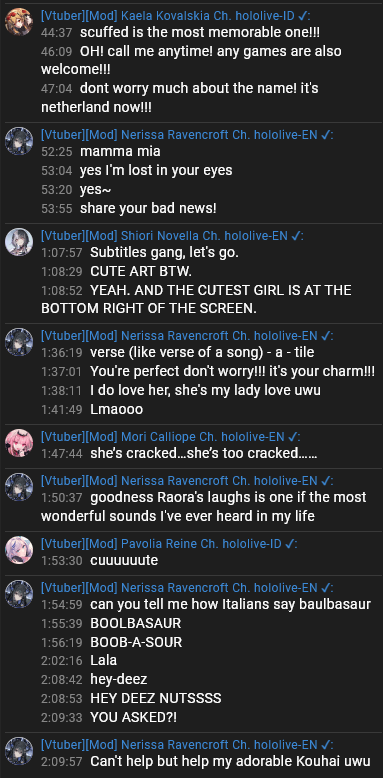Jump to timestamp 44:37

click(x=57, y=33)
